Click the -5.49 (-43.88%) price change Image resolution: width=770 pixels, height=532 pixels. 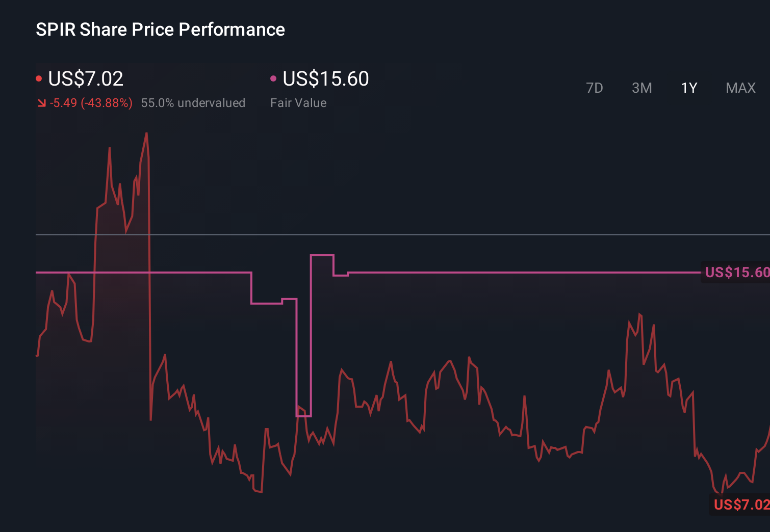pyautogui.click(x=91, y=103)
